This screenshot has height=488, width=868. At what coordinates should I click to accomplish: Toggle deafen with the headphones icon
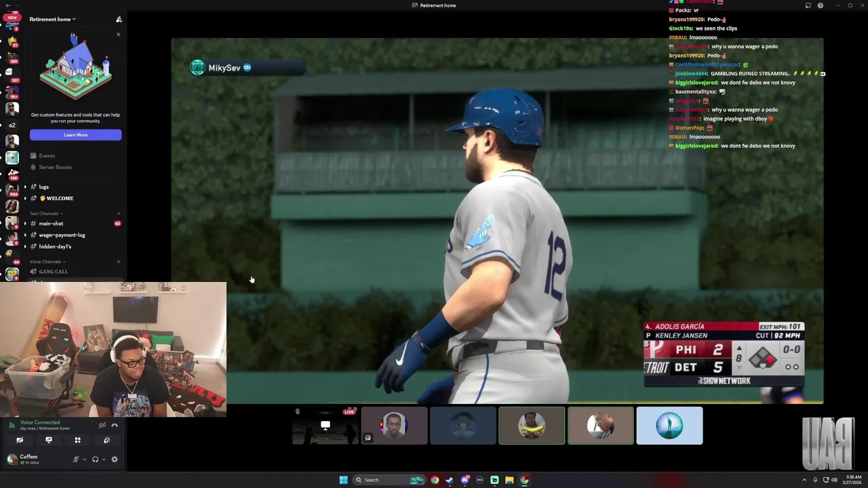[95, 460]
